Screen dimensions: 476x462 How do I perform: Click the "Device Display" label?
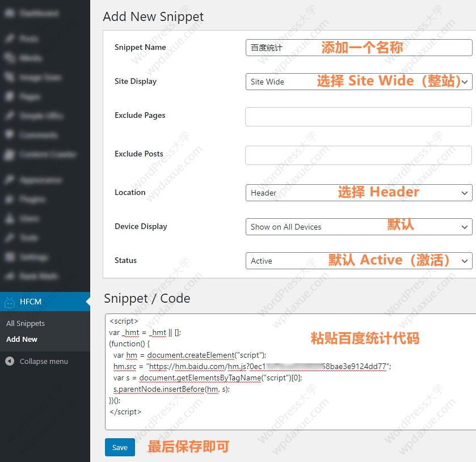click(x=141, y=227)
